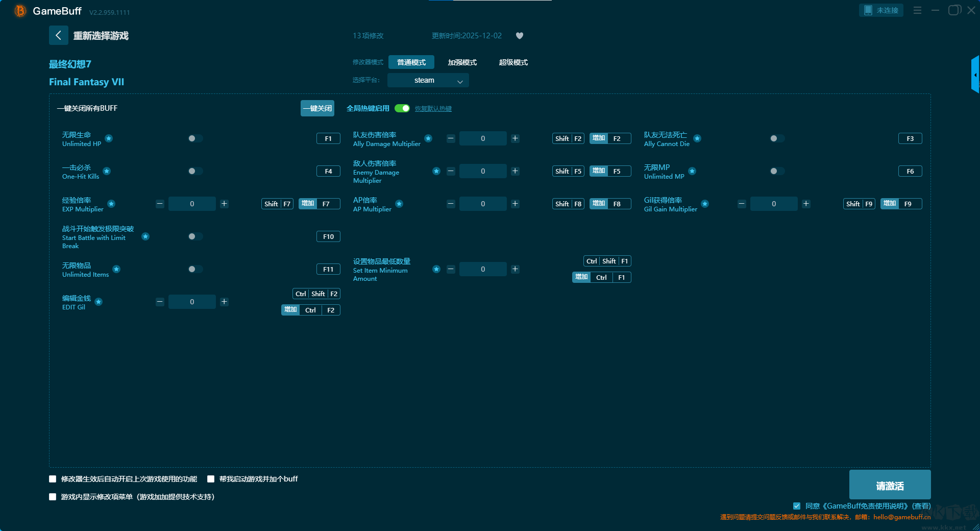Screen dimensions: 980x531
Task: Click the AP Multiplier value field
Action: [x=483, y=204]
